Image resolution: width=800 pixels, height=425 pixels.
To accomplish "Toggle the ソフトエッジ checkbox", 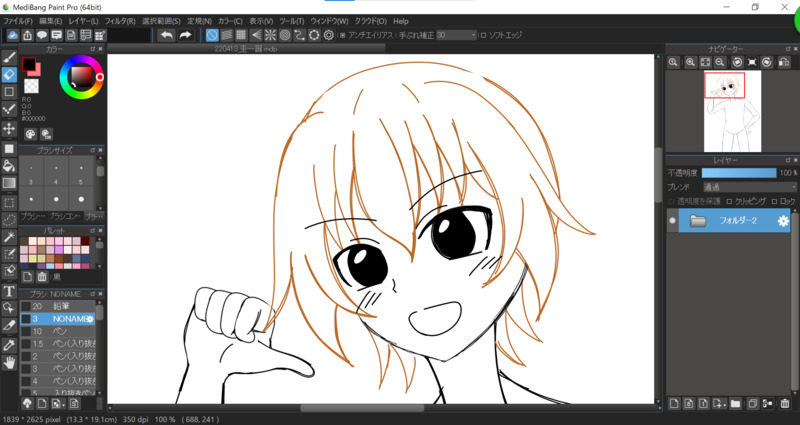I will click(483, 36).
